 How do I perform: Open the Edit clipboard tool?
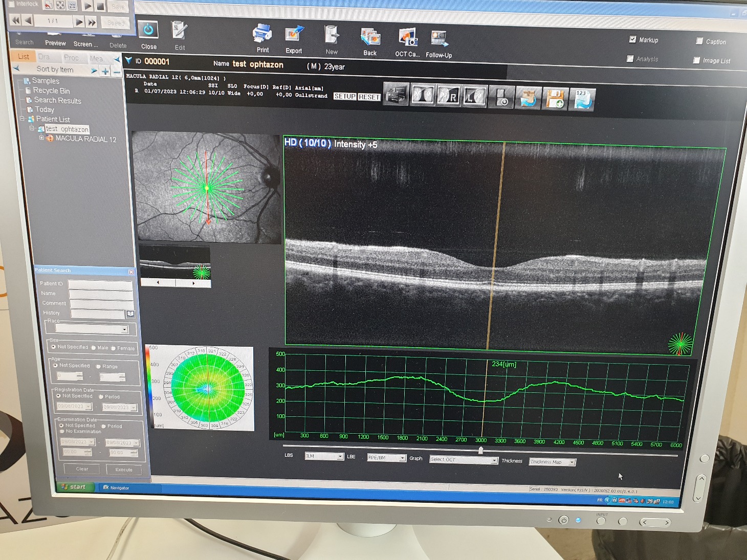coord(179,31)
